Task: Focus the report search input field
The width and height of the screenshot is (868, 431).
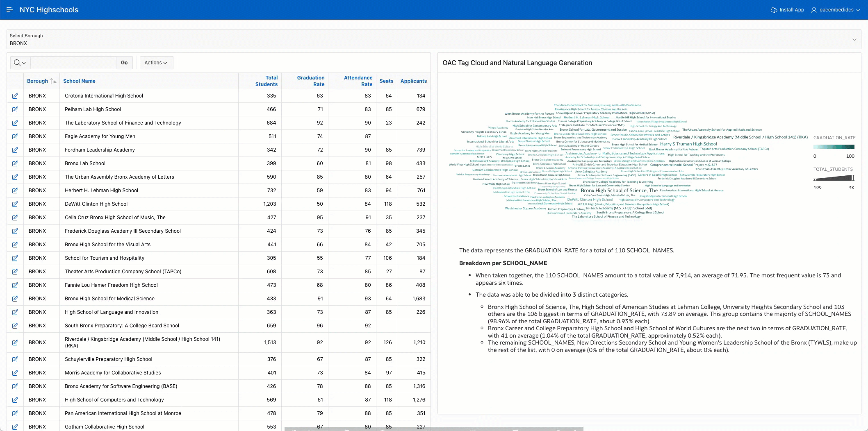Action: pyautogui.click(x=73, y=63)
